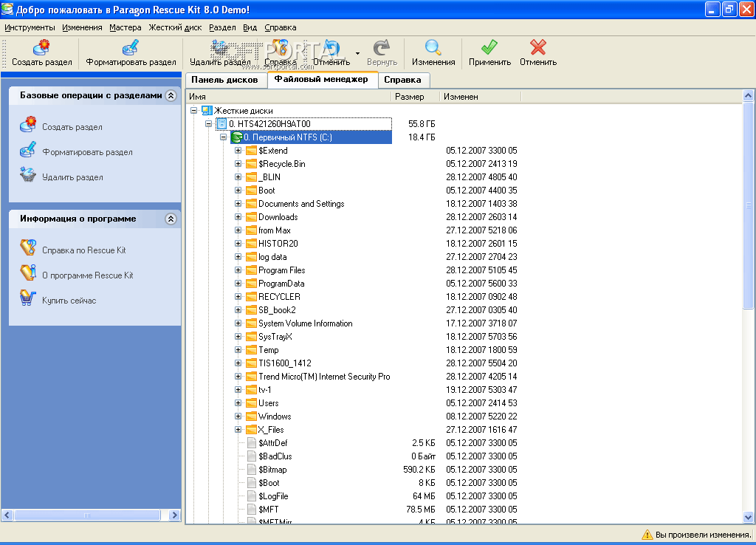756x545 pixels.
Task: Click the Удалить раздел toolbar icon
Action: [x=220, y=48]
